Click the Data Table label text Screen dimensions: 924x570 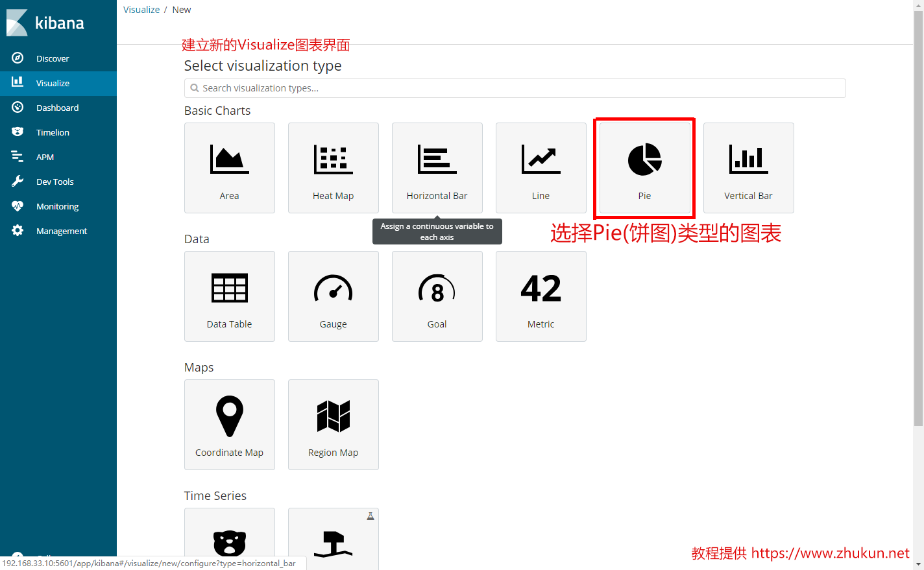point(229,324)
